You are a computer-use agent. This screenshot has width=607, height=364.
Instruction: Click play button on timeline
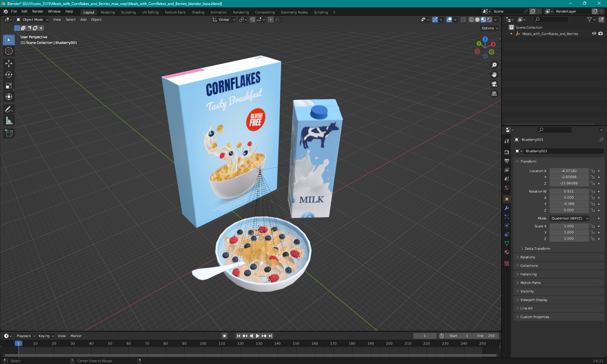pos(257,336)
